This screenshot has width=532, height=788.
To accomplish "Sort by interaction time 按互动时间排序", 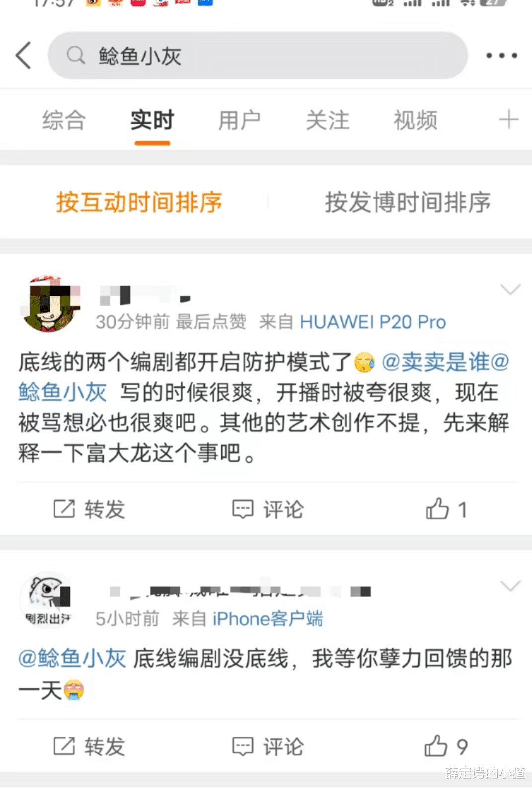I will point(139,202).
